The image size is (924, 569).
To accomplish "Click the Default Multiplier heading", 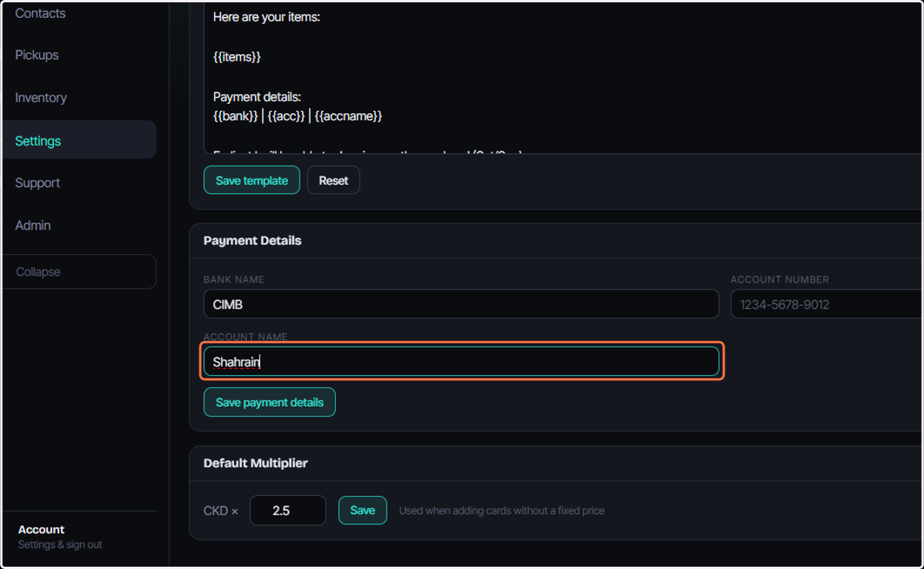I will tap(256, 464).
